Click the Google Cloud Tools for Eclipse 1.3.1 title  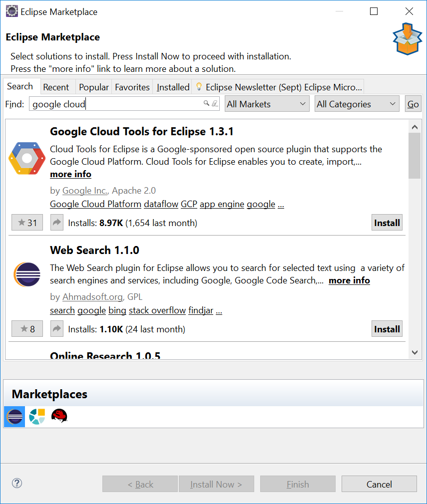click(x=141, y=131)
